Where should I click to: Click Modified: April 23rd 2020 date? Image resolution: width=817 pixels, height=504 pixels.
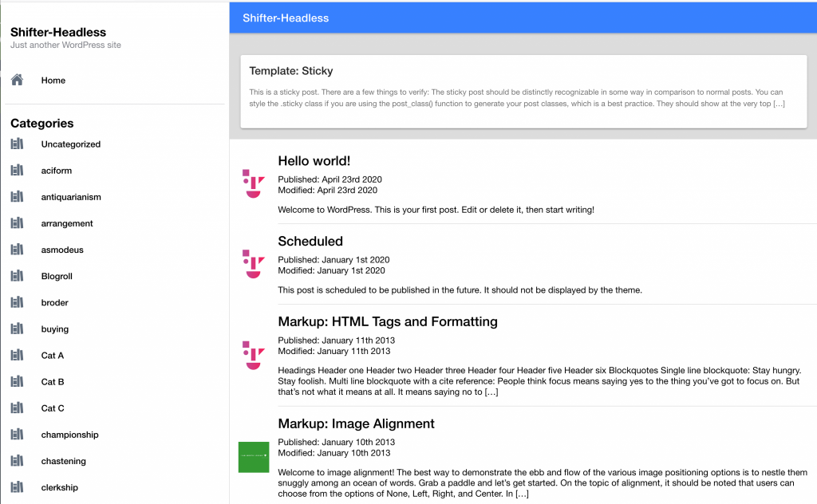328,191
